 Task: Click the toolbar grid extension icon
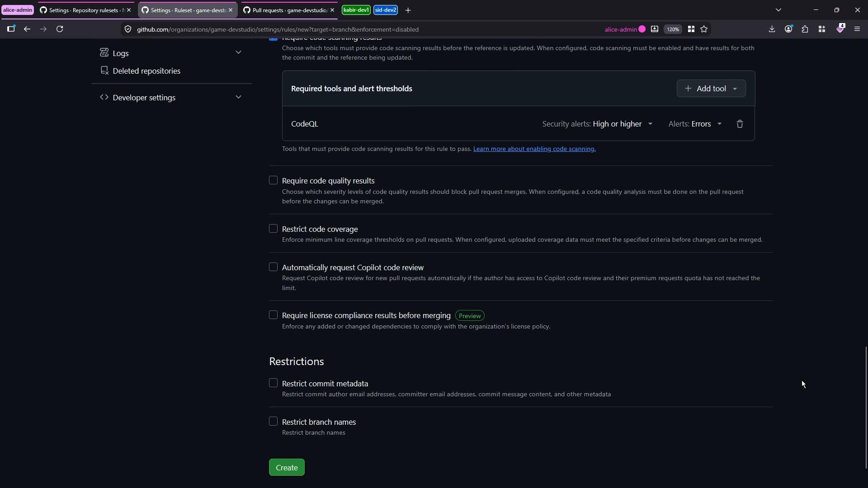tap(822, 29)
